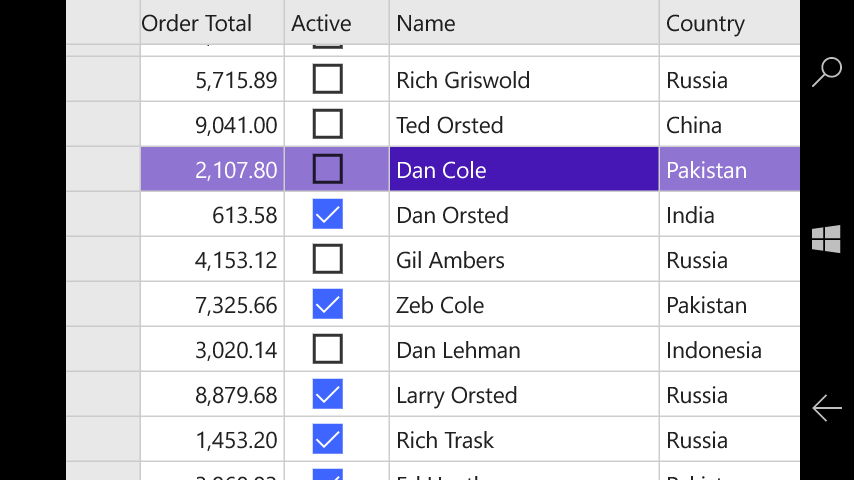The height and width of the screenshot is (480, 854).
Task: Uncheck Active box for Rich Trask
Action: (328, 439)
